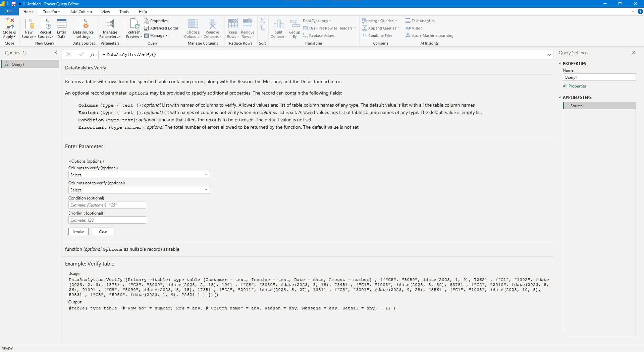Click Keep Rows icon
Screen dimensions: 644x352
click(233, 24)
